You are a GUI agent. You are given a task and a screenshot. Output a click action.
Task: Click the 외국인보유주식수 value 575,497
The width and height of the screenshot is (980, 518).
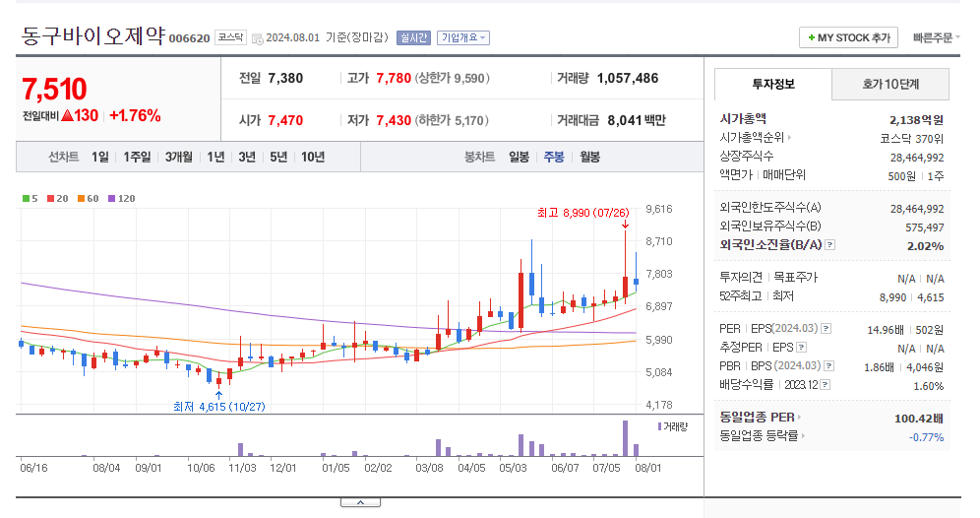[924, 227]
